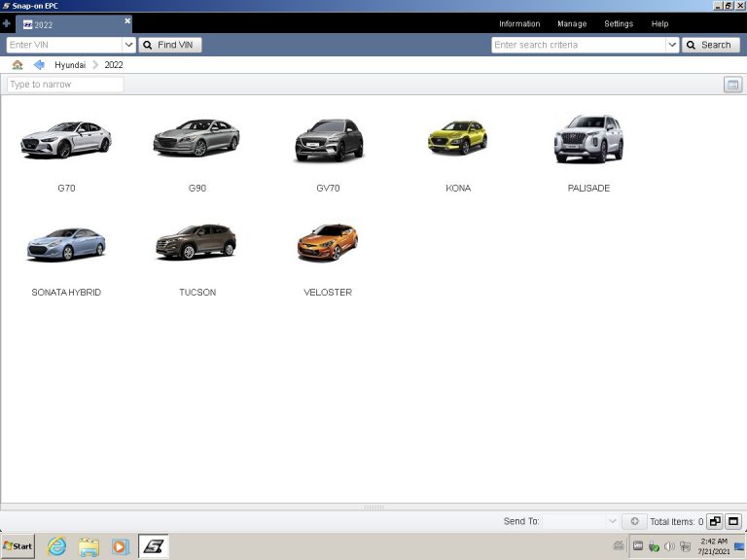Expand the Enter VIN dropdown

128,45
